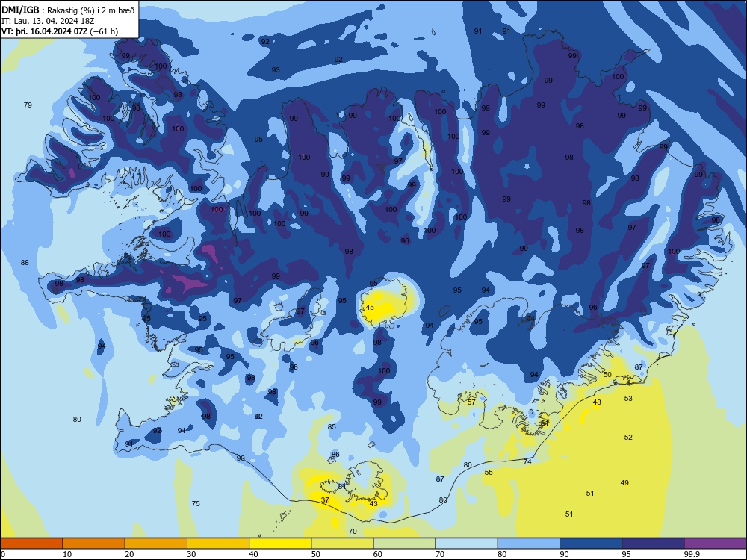This screenshot has width=747, height=560.
Task: Click the '43' value on the southern glacier
Action: click(373, 503)
